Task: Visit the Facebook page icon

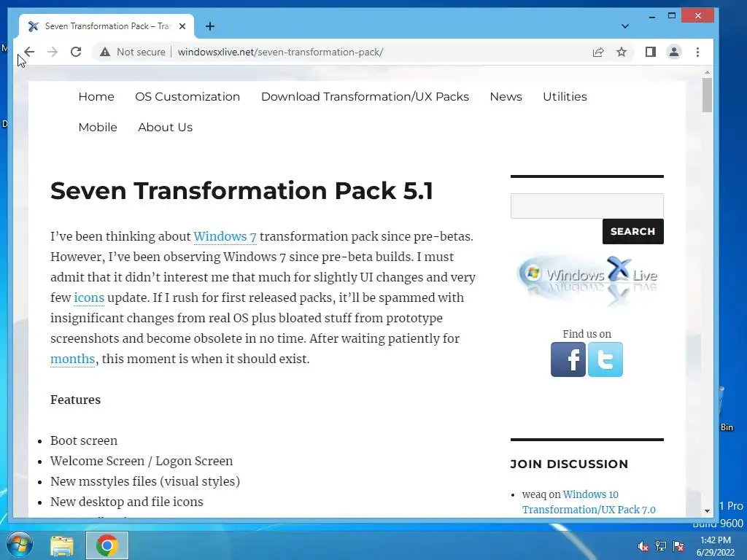Action: pos(568,359)
